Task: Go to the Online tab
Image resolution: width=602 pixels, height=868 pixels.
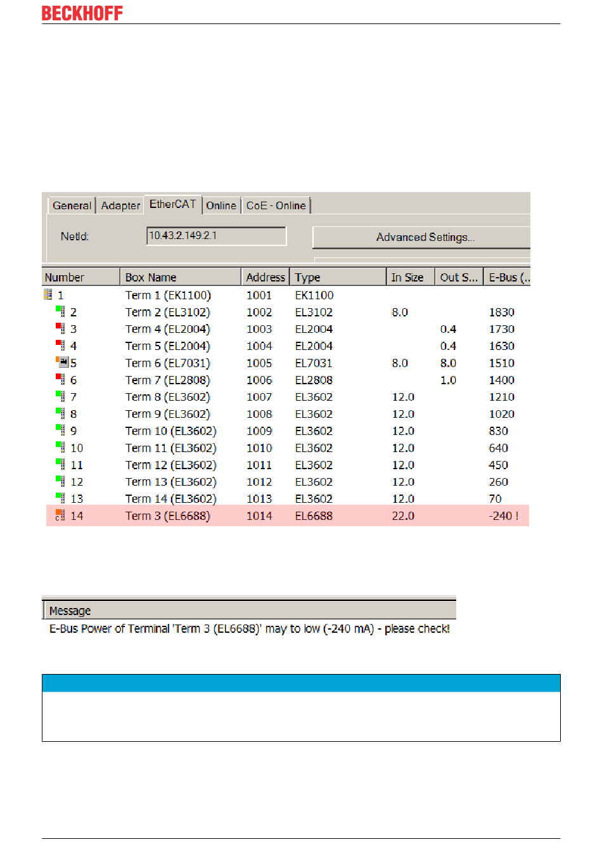Action: click(x=221, y=205)
